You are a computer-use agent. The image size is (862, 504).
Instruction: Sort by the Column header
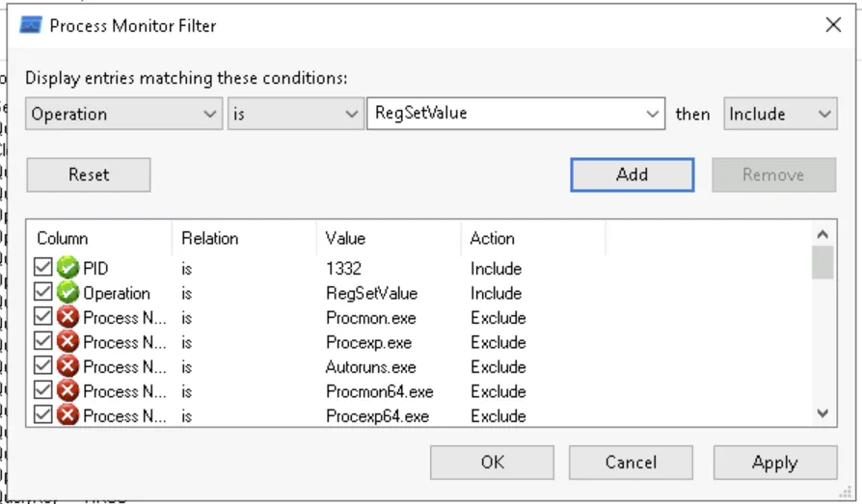pyautogui.click(x=99, y=238)
